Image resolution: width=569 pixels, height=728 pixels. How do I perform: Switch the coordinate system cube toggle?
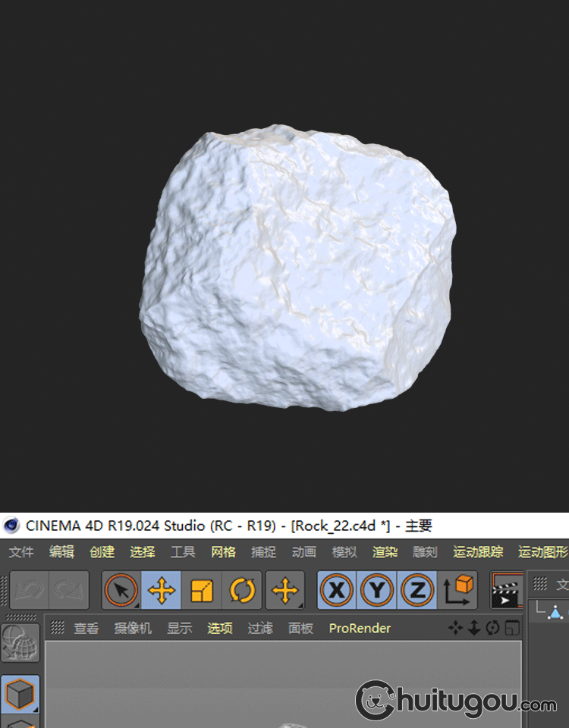coord(457,590)
